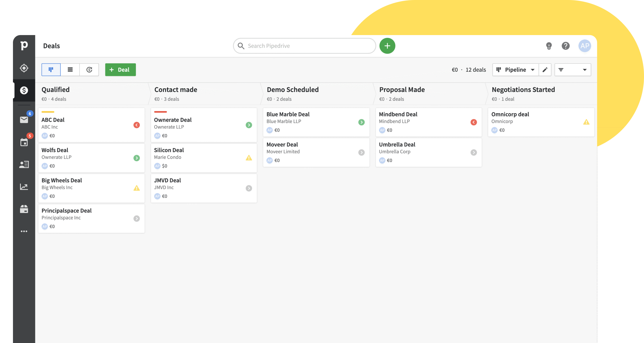Open the More dots menu in sidebar
Viewport: 644px width, 343px height.
pos(24,231)
